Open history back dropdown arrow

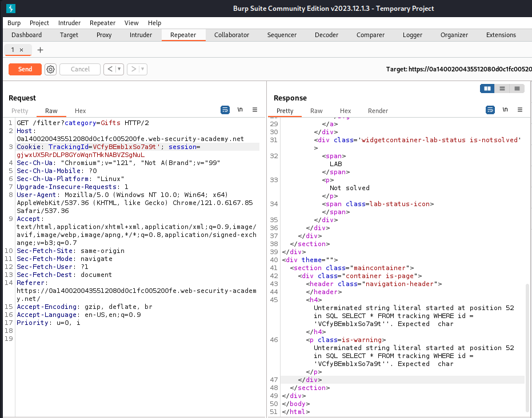click(x=119, y=69)
